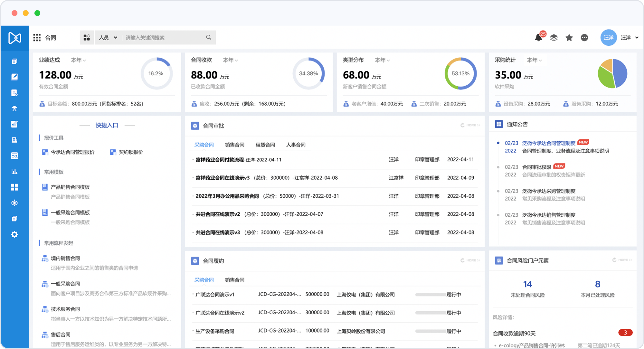Click the notification bell icon

(539, 38)
